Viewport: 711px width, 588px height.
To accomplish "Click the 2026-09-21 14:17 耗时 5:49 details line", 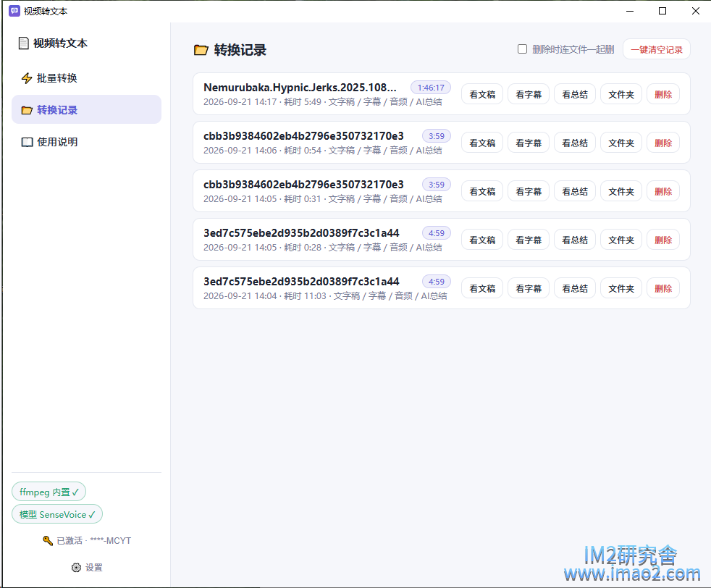I will coord(322,102).
